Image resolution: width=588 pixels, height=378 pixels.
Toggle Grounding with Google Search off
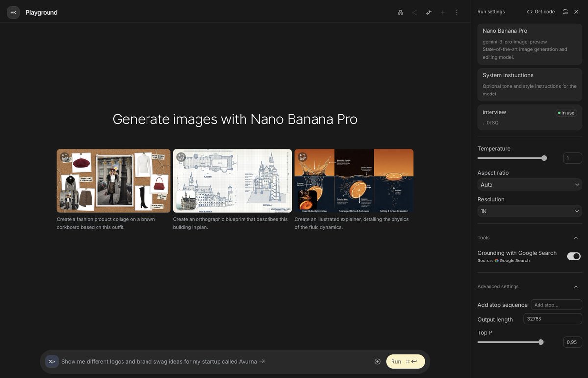pyautogui.click(x=573, y=256)
